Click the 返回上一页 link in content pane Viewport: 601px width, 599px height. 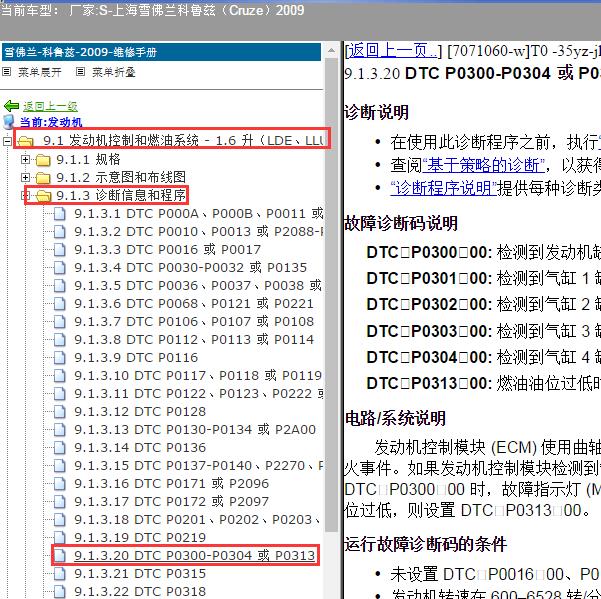[x=393, y=51]
